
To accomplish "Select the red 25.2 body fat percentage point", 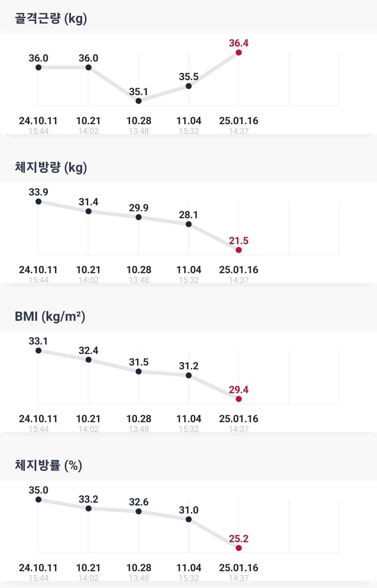I will [239, 548].
